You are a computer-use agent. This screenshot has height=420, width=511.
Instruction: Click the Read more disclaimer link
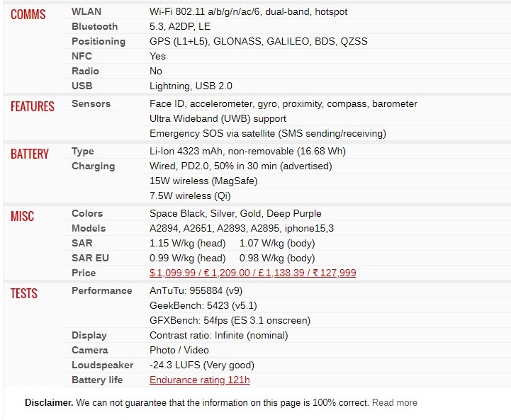tap(394, 403)
